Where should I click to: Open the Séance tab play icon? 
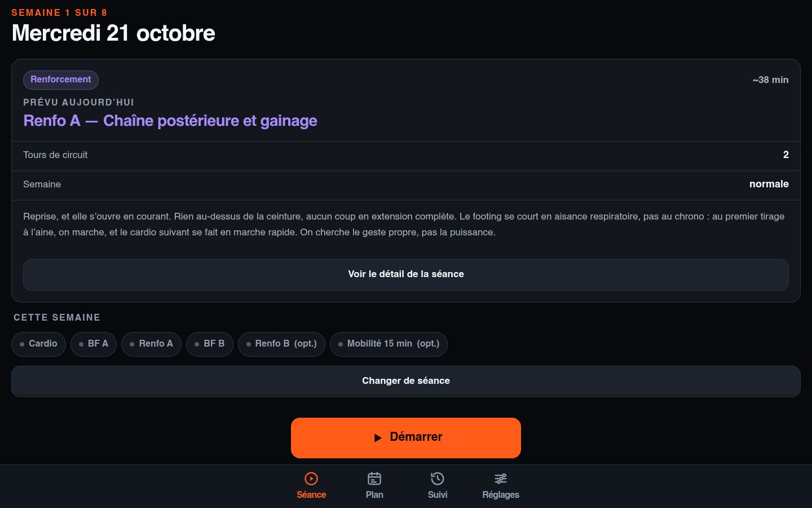pos(311,479)
